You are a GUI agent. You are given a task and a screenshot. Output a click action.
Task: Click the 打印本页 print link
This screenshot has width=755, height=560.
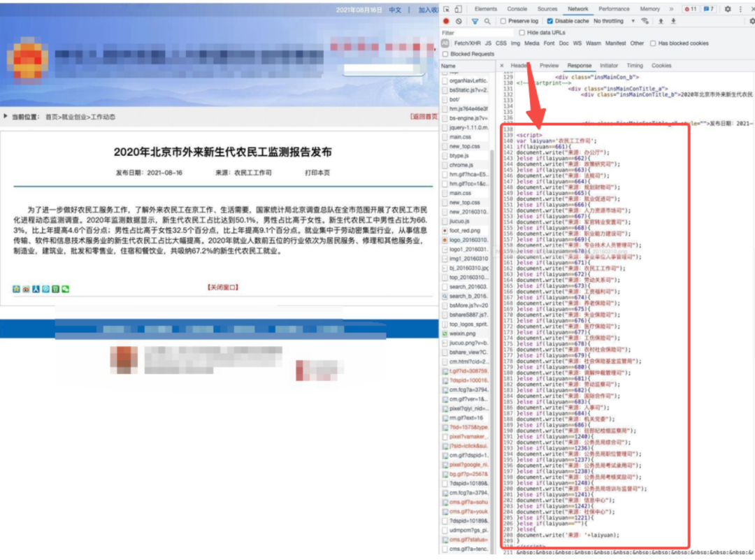pyautogui.click(x=317, y=173)
